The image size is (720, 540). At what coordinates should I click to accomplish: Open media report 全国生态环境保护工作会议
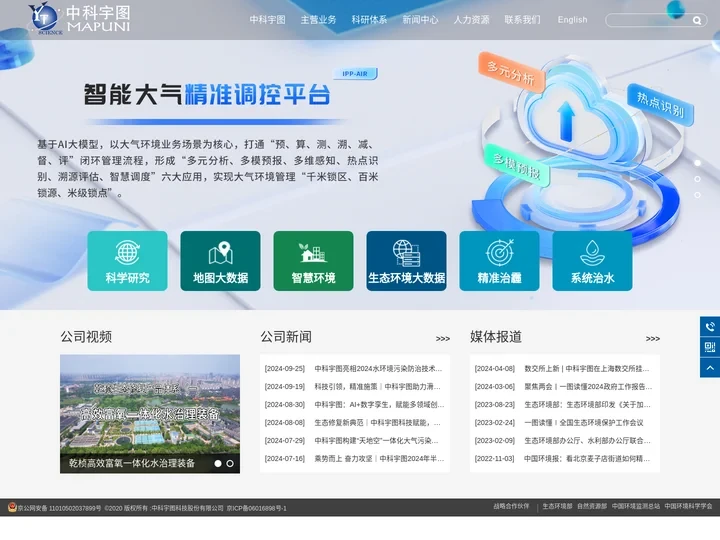584,422
